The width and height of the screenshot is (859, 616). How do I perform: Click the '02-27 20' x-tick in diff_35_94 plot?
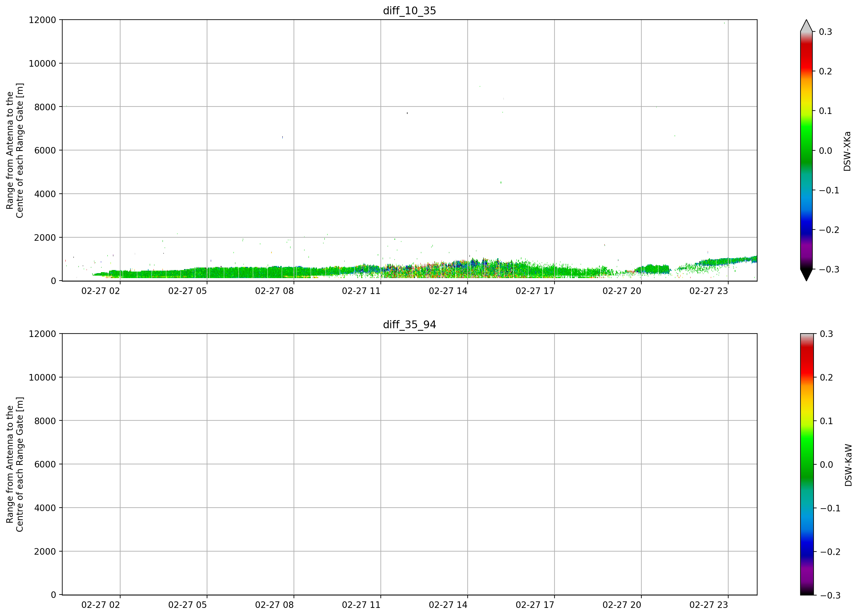[622, 605]
